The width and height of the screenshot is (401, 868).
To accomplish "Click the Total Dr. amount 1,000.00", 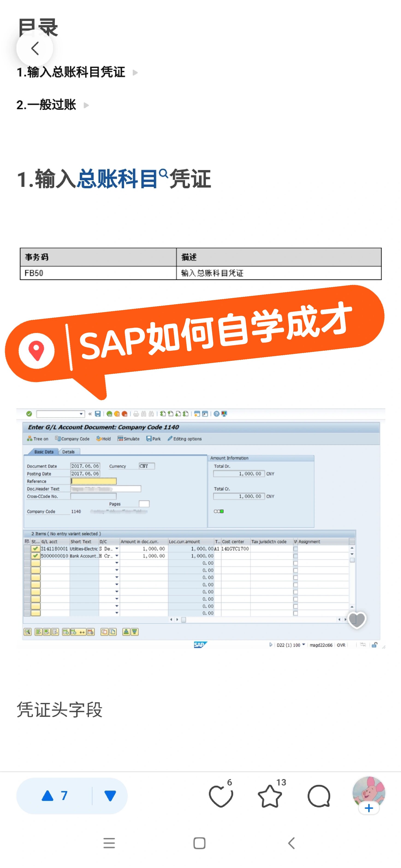I will pos(239,474).
